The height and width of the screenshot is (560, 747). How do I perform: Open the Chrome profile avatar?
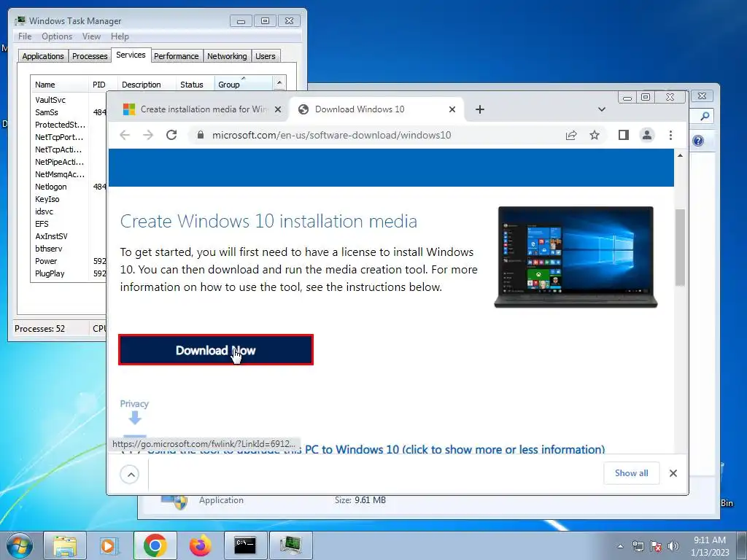[646, 135]
